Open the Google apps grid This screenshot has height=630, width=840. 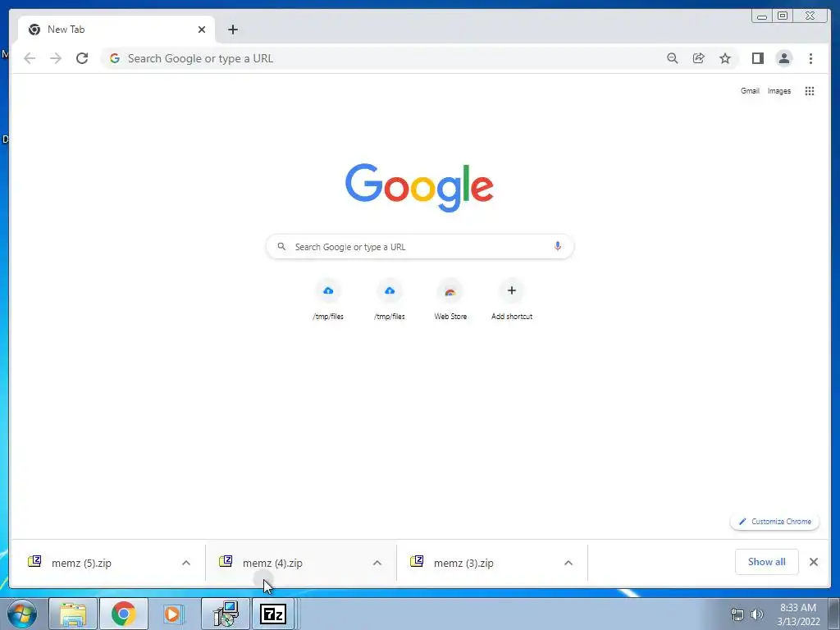(810, 91)
